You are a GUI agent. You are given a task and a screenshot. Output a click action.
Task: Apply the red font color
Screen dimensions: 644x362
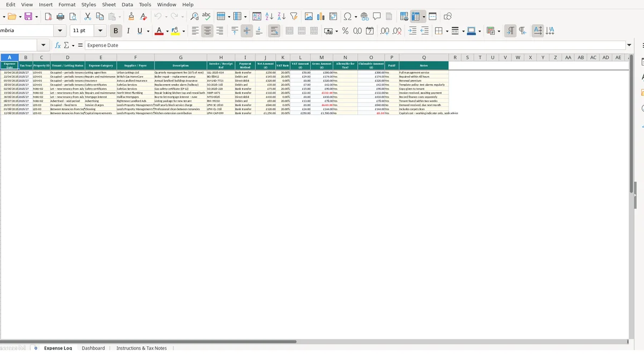point(159,31)
